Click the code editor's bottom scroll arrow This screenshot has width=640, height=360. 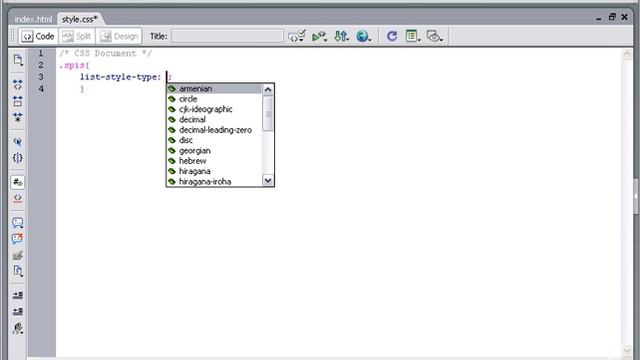(x=627, y=351)
